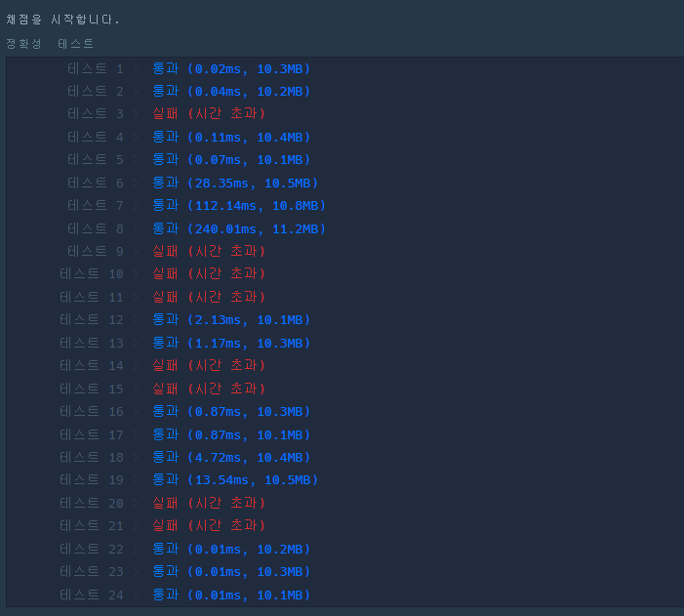Image resolution: width=684 pixels, height=616 pixels.
Task: Click result '통과 (240.01ms, 11.2MB)' for 테스트 8
Action: coord(239,228)
